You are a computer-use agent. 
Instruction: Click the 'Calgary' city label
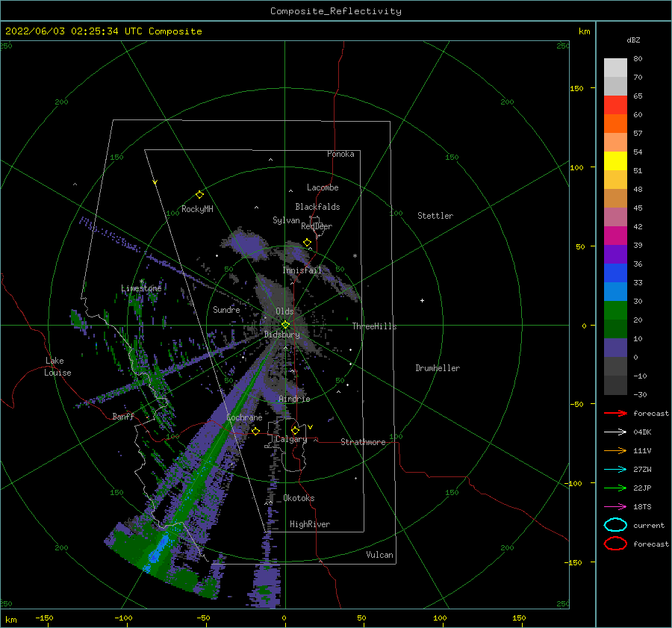click(x=291, y=439)
